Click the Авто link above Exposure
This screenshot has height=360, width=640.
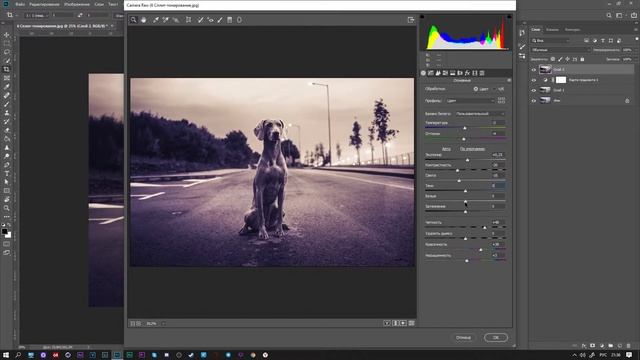click(x=446, y=149)
